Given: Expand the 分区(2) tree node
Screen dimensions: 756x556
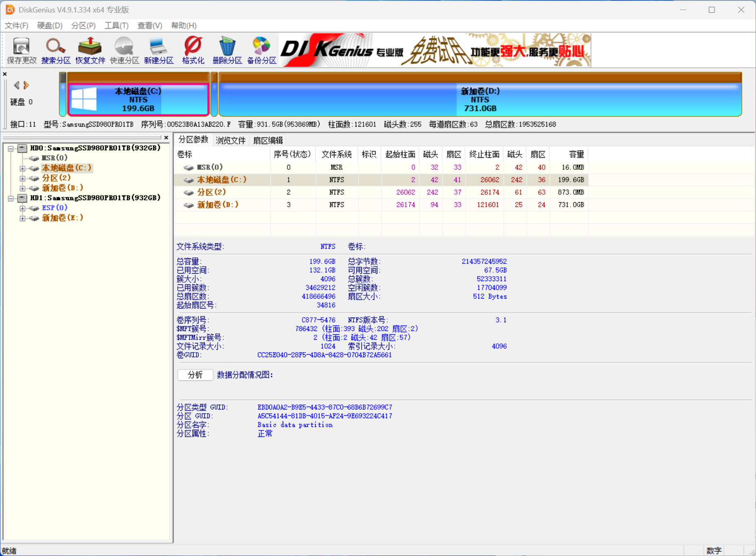Looking at the screenshot, I should coord(22,178).
